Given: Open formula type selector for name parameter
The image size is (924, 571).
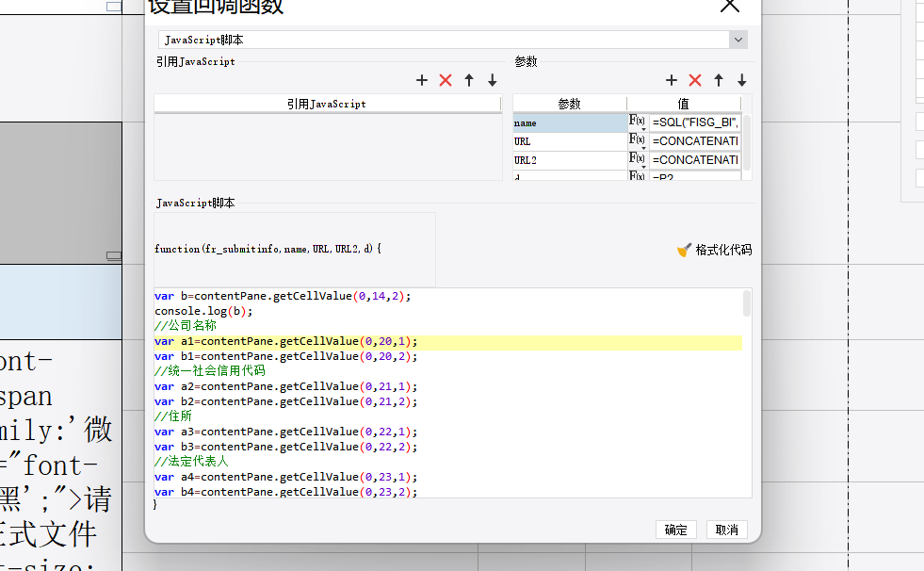Looking at the screenshot, I should (x=638, y=122).
